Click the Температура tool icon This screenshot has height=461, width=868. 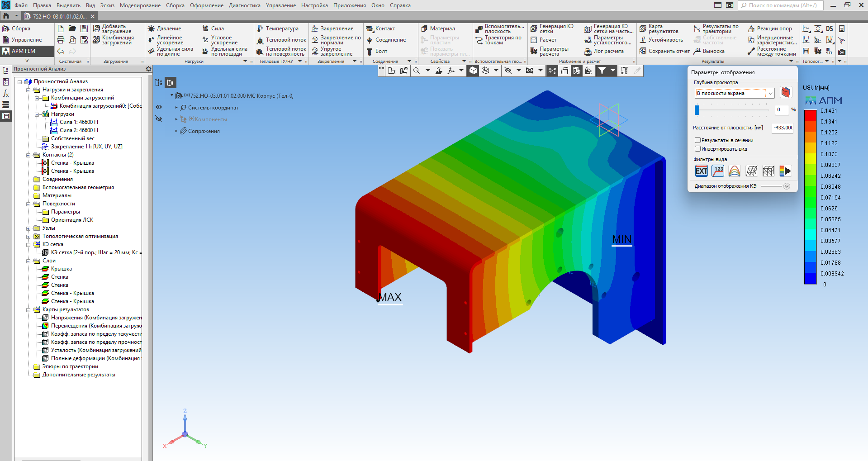point(260,29)
